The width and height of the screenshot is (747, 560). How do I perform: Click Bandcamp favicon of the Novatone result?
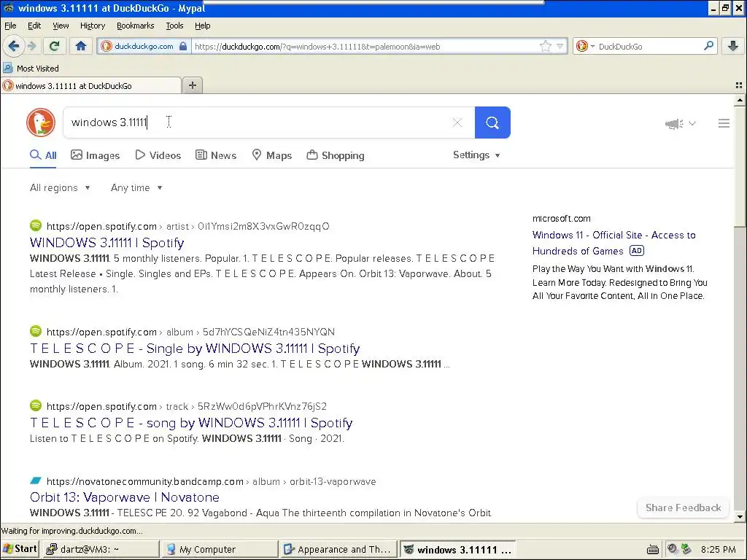[36, 481]
